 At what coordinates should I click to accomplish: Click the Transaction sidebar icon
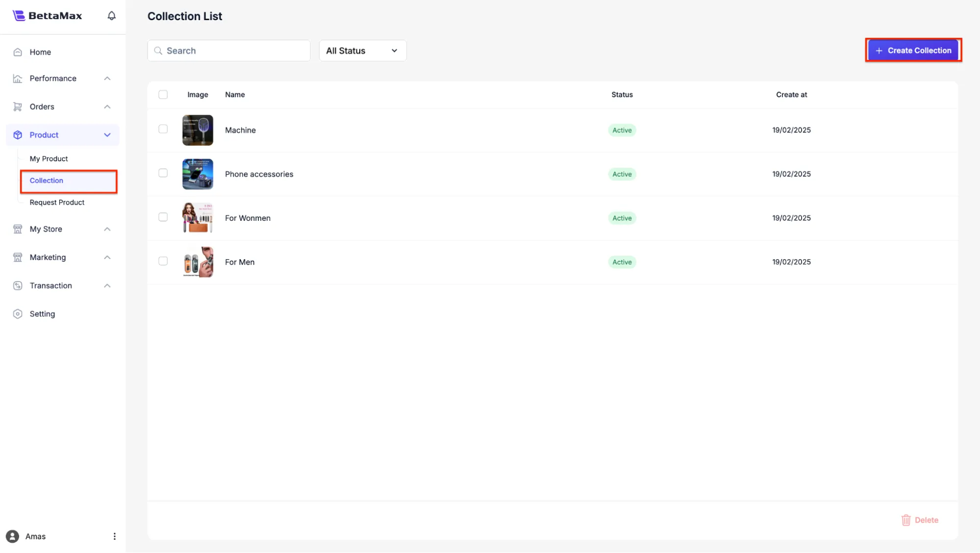pos(18,286)
